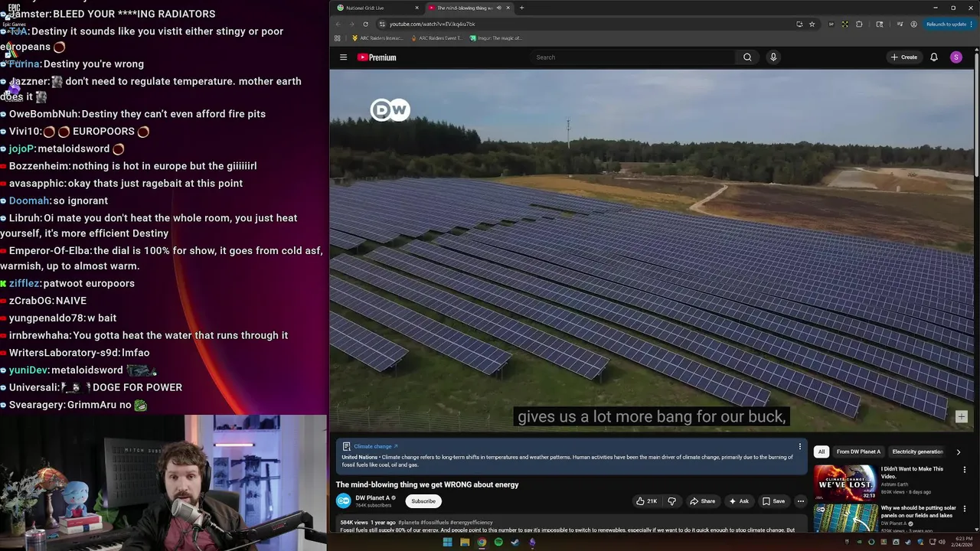Screen dimensions: 980x551
Task: Dislike the video with thumbs down
Action: click(x=672, y=501)
